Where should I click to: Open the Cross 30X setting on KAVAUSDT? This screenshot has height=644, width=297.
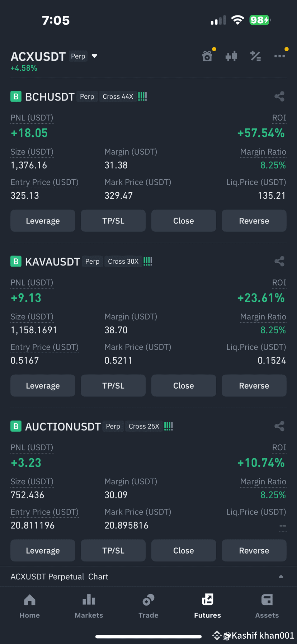tap(123, 262)
